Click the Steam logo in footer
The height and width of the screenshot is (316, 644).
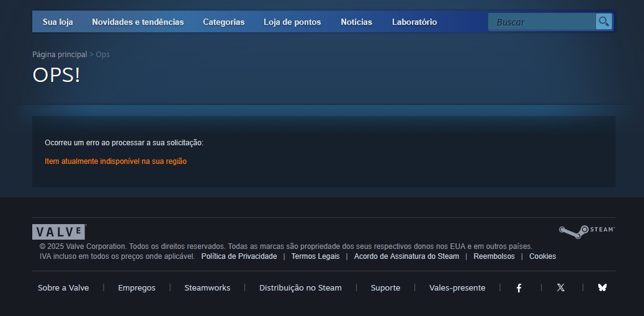[x=586, y=232]
